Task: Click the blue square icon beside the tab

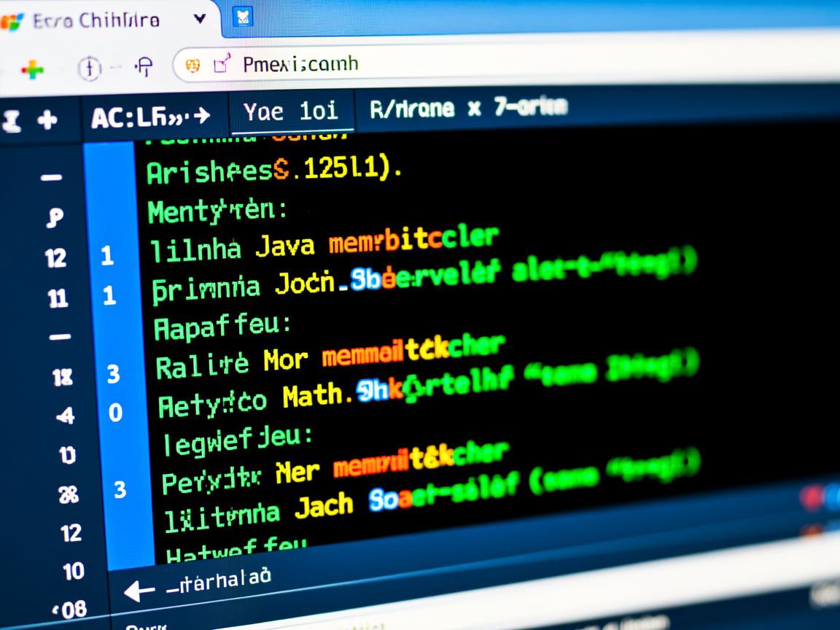Action: pos(242,15)
